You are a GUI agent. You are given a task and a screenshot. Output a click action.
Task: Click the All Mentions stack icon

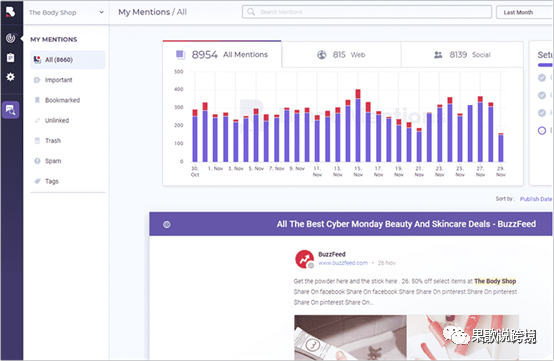click(x=181, y=54)
